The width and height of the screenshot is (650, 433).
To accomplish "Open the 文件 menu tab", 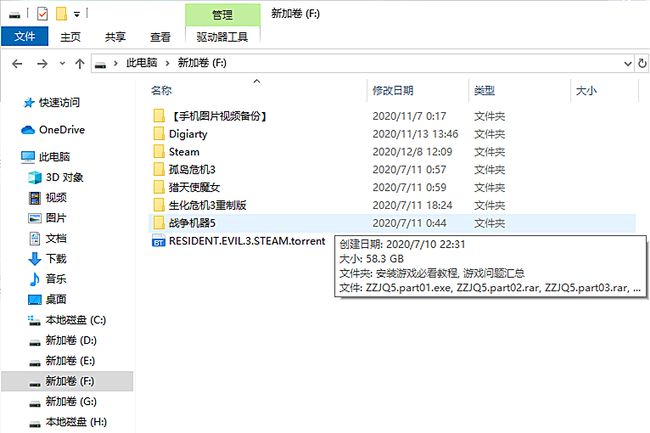I will (24, 36).
